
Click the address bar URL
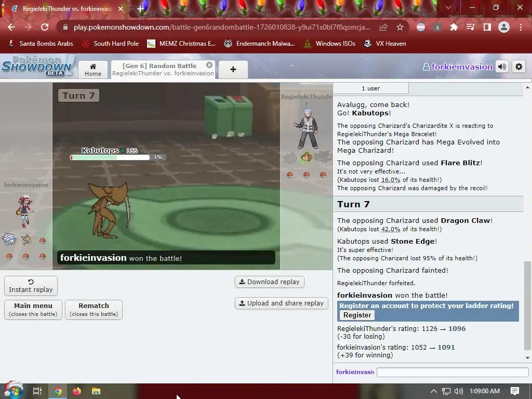tap(222, 27)
